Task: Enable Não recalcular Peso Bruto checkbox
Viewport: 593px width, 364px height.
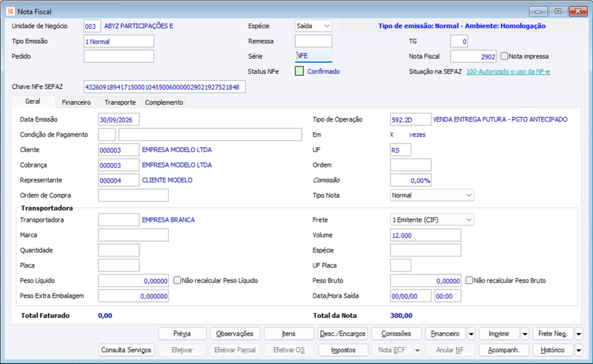Action: 469,280
